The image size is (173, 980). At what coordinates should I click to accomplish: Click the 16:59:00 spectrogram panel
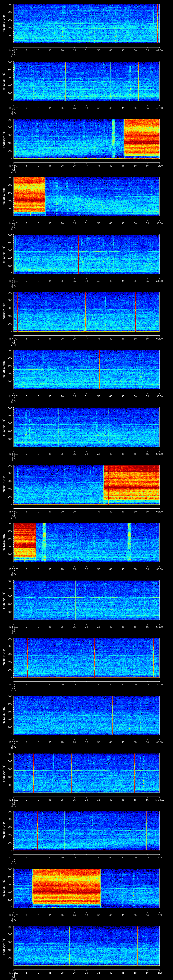click(86, 773)
